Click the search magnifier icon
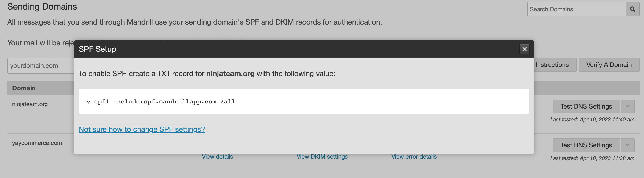644x178 pixels. 632,9
